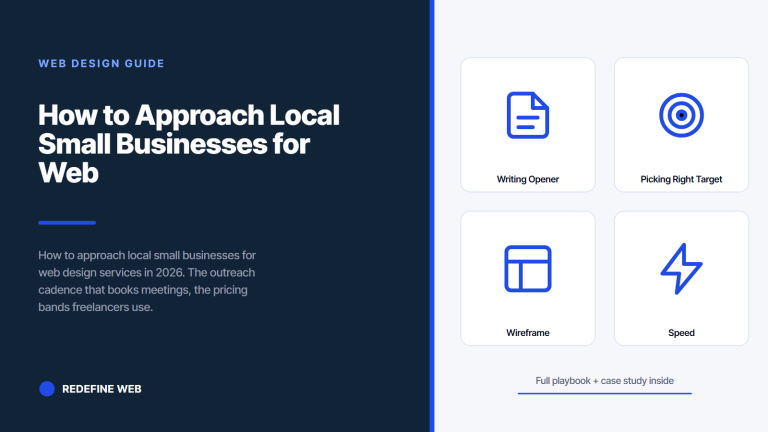Image resolution: width=768 pixels, height=432 pixels.
Task: Select the 'Writing Opener' card label
Action: 528,179
